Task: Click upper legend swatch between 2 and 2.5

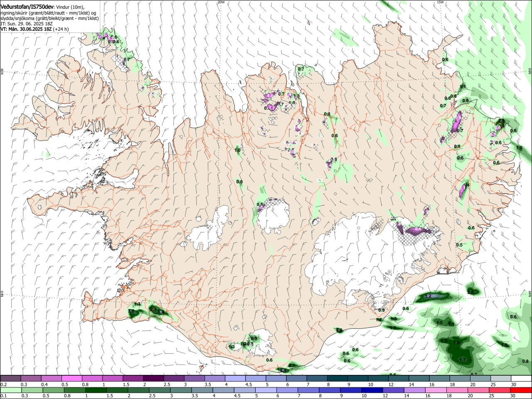Action: coord(153,378)
